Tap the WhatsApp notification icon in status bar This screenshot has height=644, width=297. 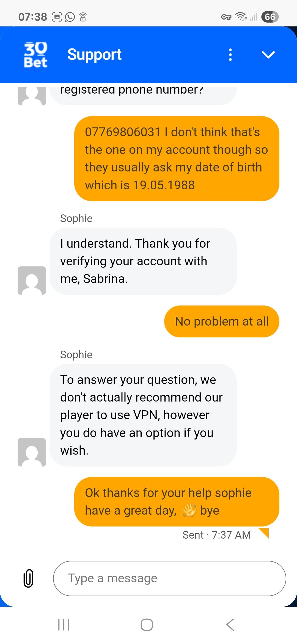[70, 17]
